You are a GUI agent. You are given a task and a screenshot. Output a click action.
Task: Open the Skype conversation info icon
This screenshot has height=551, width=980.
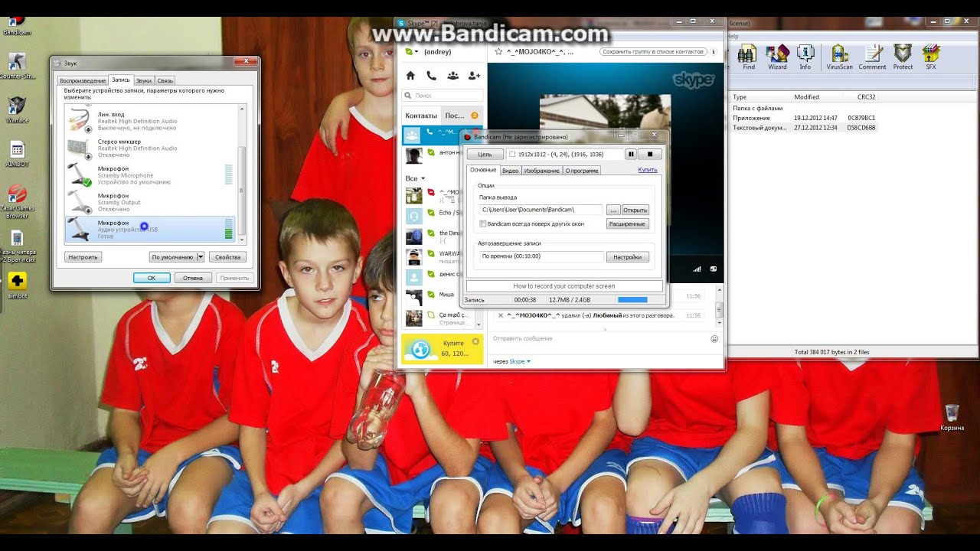[x=714, y=52]
